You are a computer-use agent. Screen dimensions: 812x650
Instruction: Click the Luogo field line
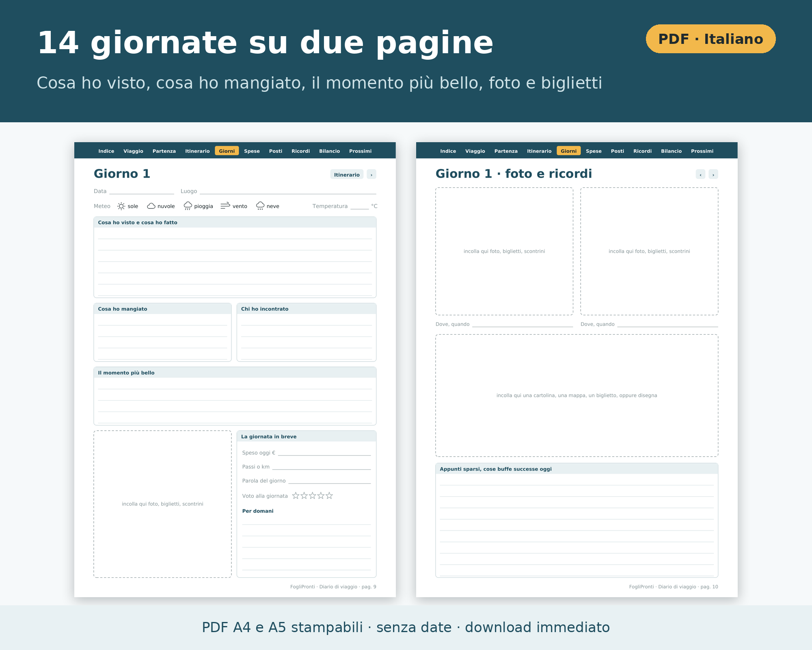[x=288, y=191]
